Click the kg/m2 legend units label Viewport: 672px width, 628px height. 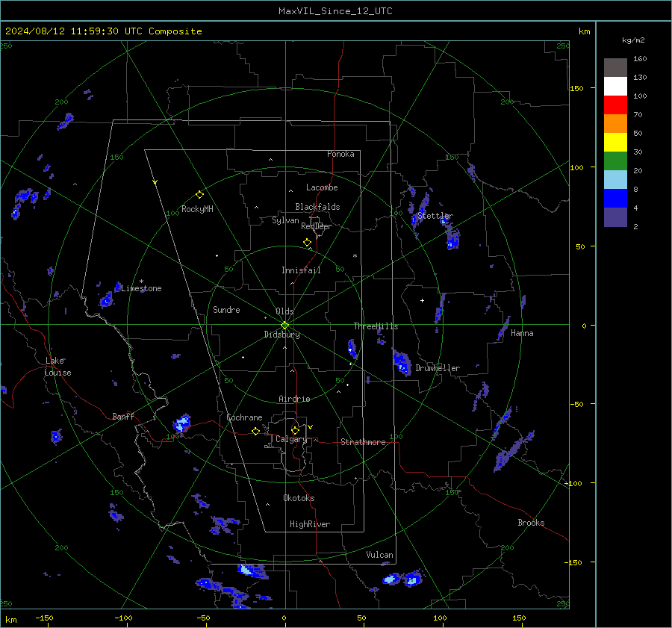pyautogui.click(x=633, y=40)
